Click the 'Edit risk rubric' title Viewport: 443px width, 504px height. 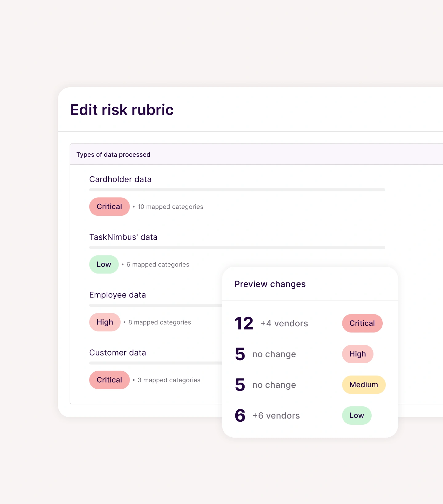click(x=122, y=110)
